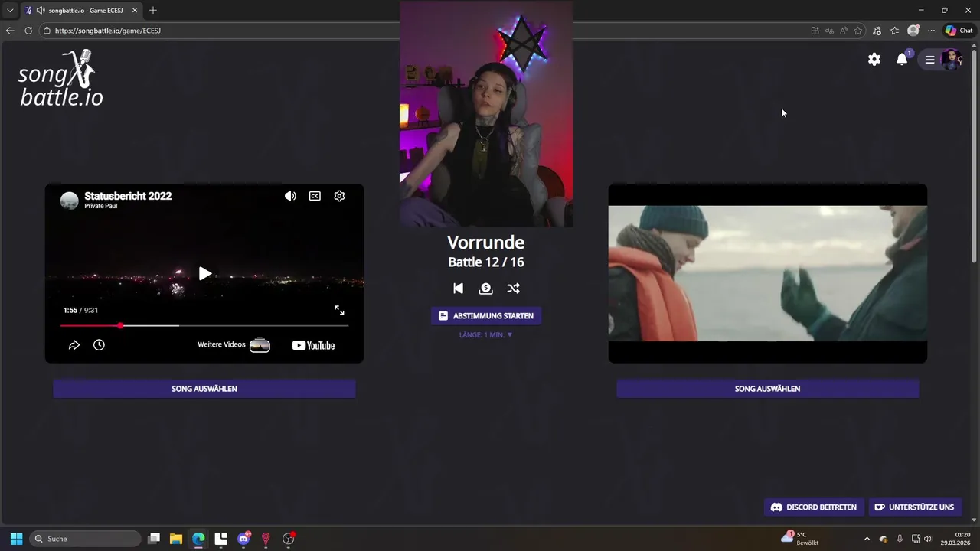Select the right song via Song auswählen

(x=767, y=389)
